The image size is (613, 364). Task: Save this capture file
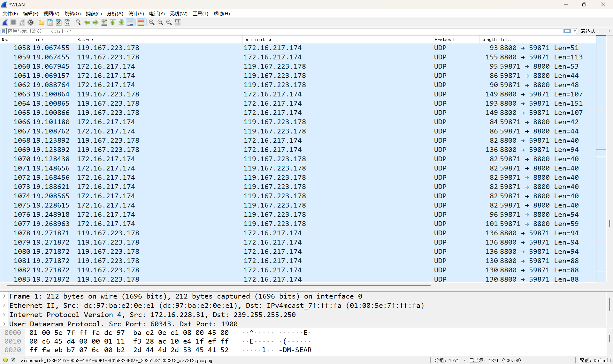(x=50, y=22)
